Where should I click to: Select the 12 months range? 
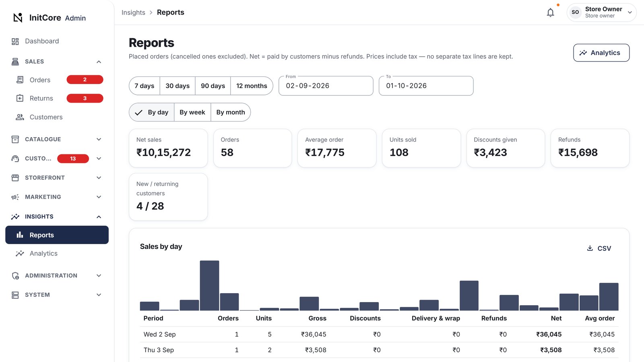point(252,86)
